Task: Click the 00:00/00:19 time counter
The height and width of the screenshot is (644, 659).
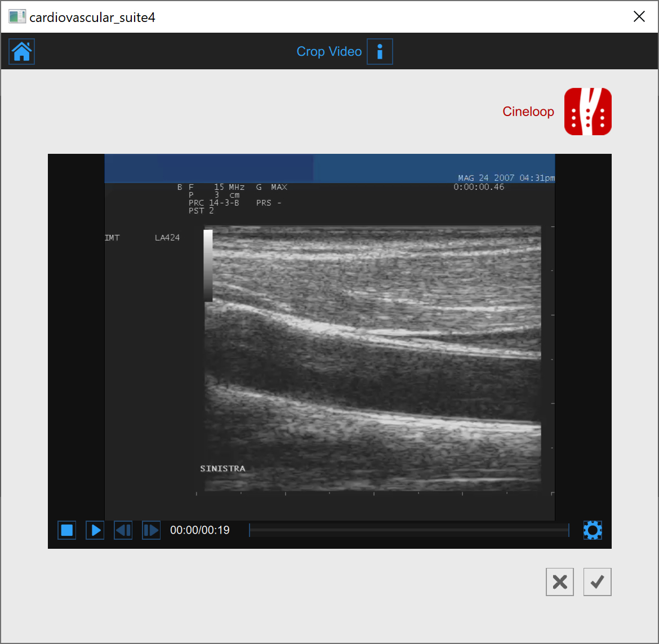Action: coord(200,530)
